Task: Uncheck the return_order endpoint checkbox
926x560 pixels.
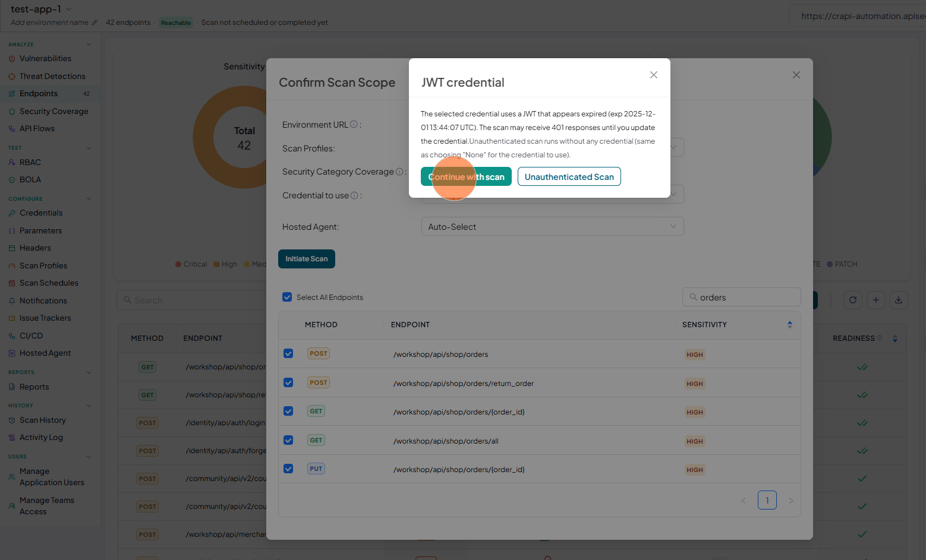Action: [288, 382]
